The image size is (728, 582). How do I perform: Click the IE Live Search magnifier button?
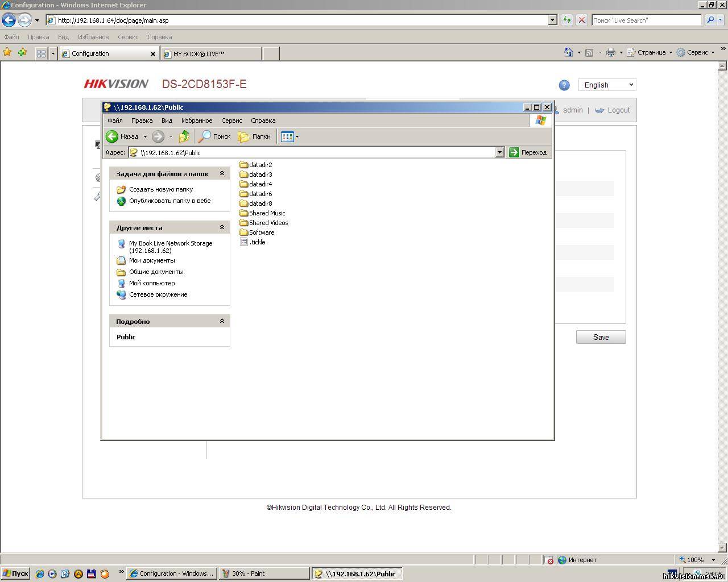710,20
